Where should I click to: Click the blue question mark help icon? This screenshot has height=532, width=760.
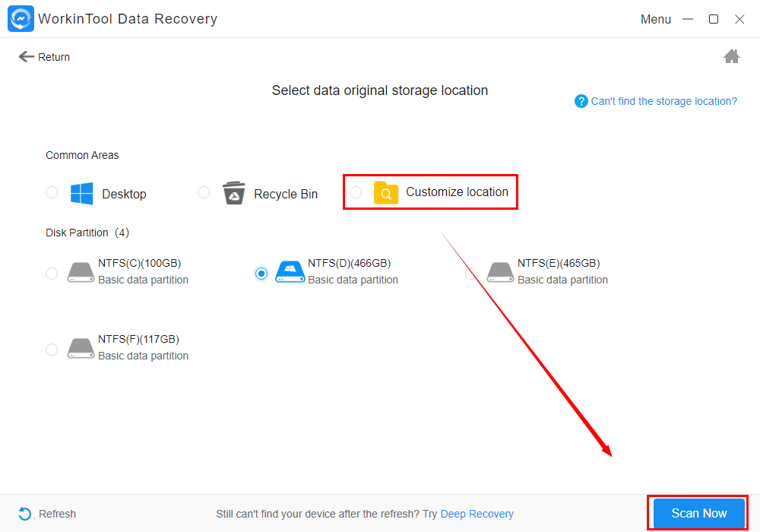tap(581, 101)
